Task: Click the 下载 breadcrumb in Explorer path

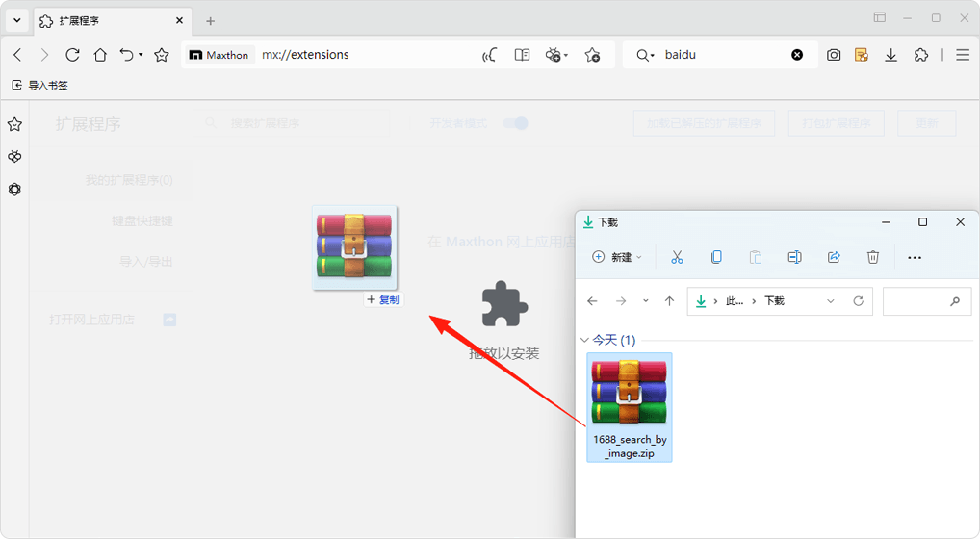Action: click(774, 301)
